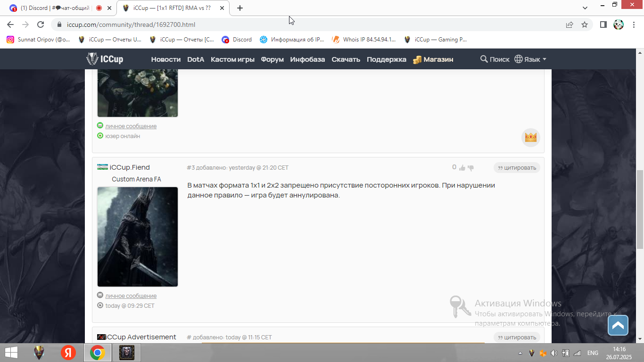The width and height of the screenshot is (644, 362).
Task: Open the Кастом игры menu
Action: 232,59
